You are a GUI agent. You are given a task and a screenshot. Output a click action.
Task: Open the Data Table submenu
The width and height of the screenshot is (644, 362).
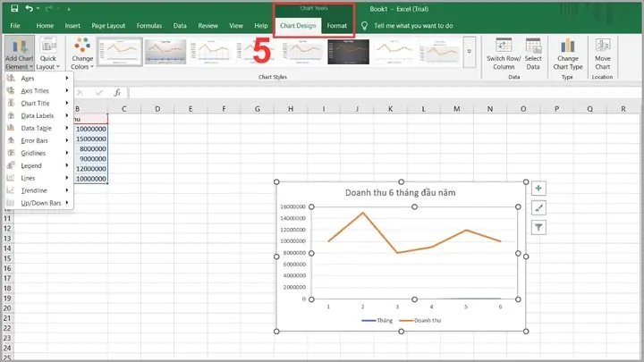pyautogui.click(x=38, y=128)
